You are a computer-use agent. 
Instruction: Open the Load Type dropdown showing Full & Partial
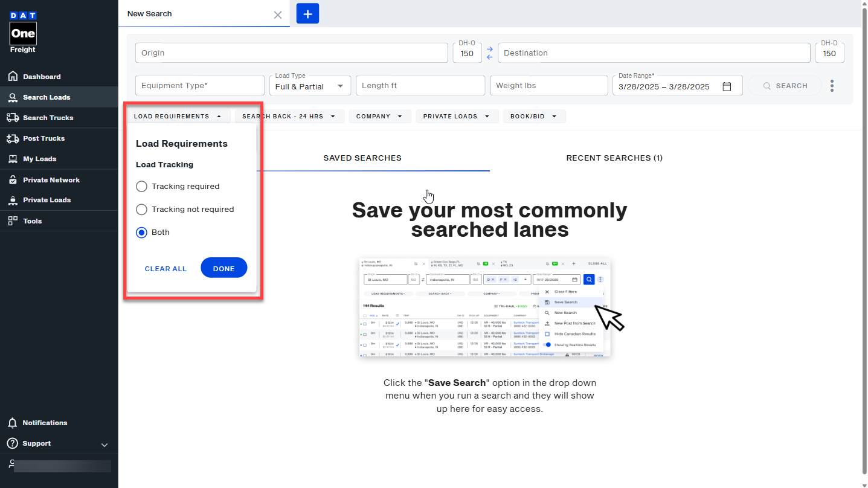310,85
